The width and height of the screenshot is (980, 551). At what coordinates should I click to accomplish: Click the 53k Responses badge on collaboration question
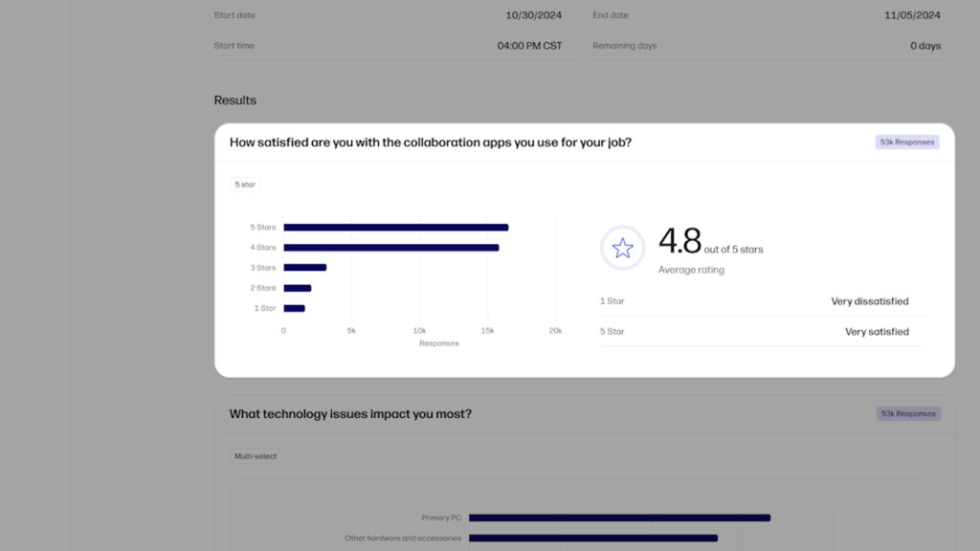click(x=907, y=143)
